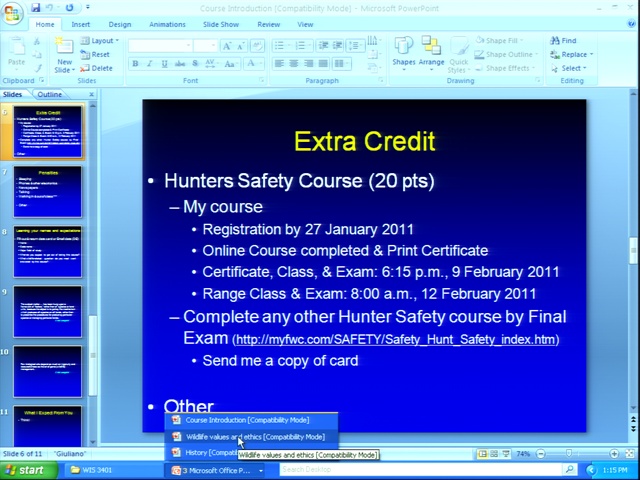Viewport: 640px width, 480px height.
Task: Open the Shape Outline dropdown
Action: point(507,54)
